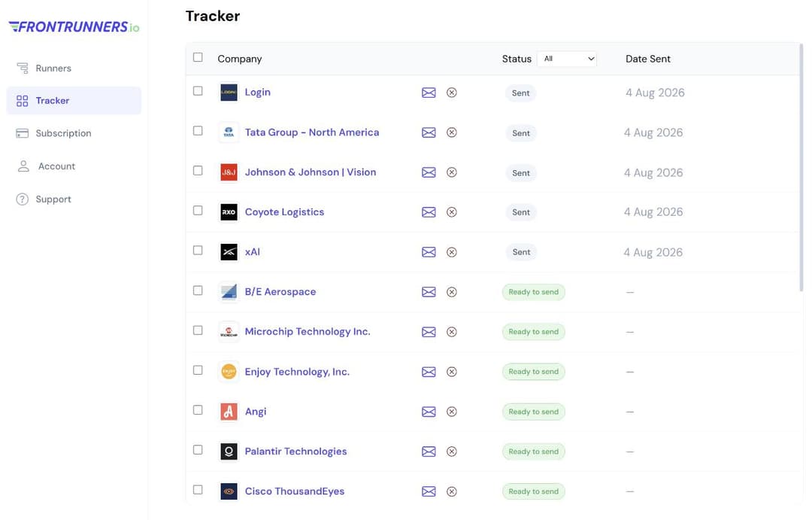This screenshot has width=812, height=520.
Task: Click the circled X for Microchip Technology
Action: (x=452, y=332)
